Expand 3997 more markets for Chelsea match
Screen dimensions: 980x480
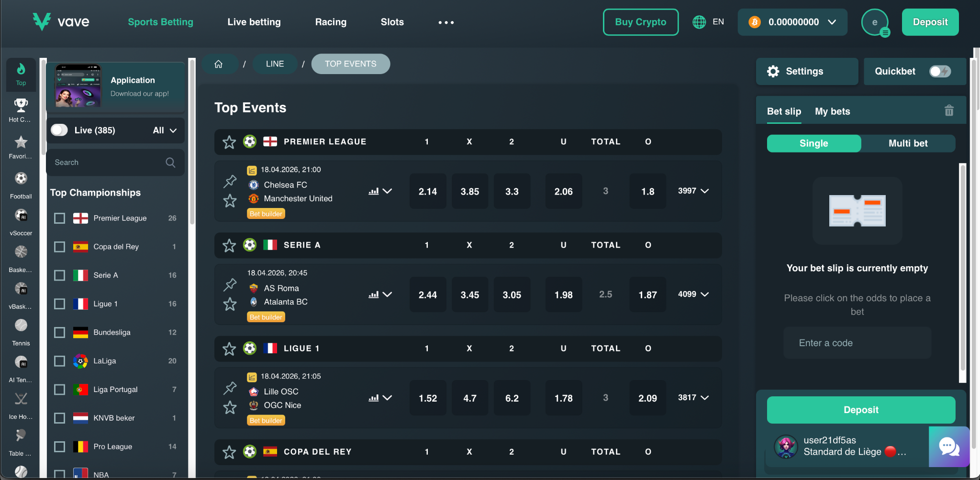pos(693,191)
